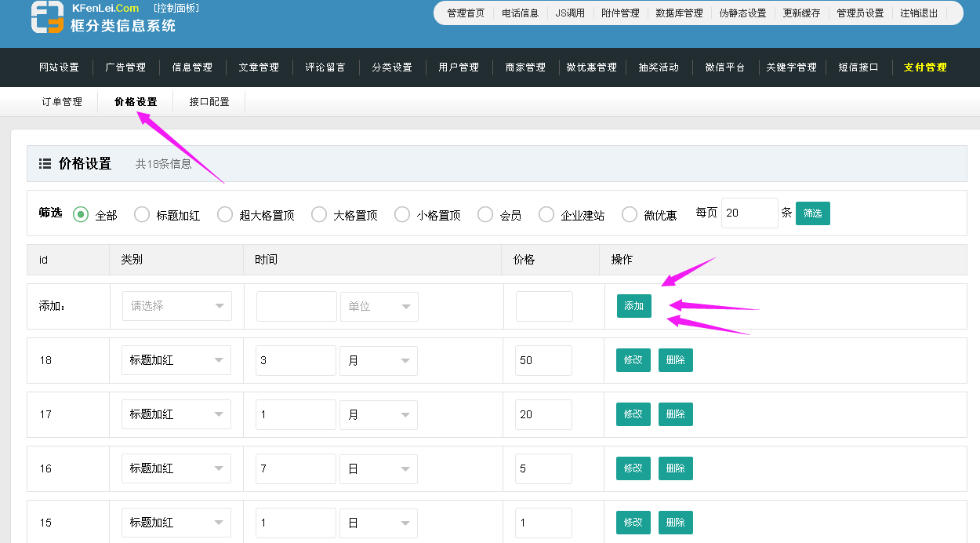Click the 注销退出 logout link
Viewport: 980px width, 543px height.
pyautogui.click(x=919, y=13)
